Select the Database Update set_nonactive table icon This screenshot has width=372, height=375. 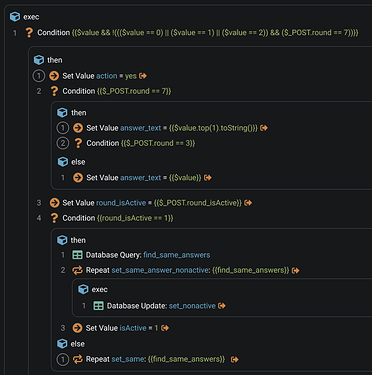[98, 306]
